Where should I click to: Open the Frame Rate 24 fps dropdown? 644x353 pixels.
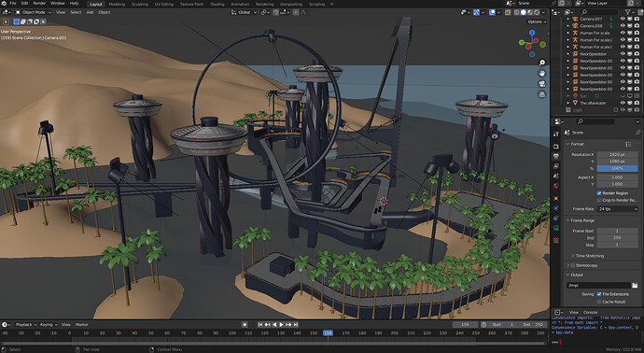point(617,209)
